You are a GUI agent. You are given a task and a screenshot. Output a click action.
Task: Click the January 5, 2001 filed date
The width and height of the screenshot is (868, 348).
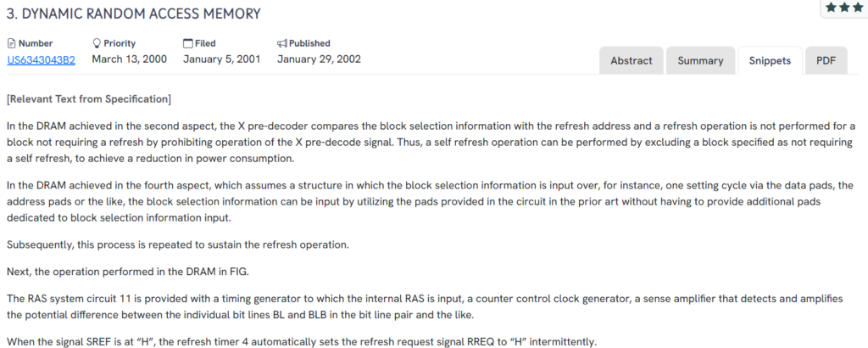coord(221,59)
